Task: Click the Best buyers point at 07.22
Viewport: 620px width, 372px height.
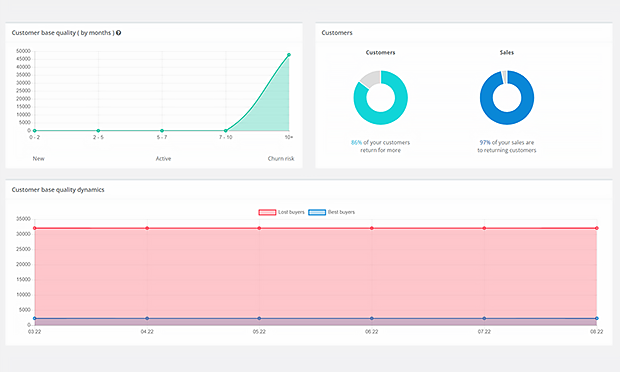Action: pyautogui.click(x=484, y=318)
